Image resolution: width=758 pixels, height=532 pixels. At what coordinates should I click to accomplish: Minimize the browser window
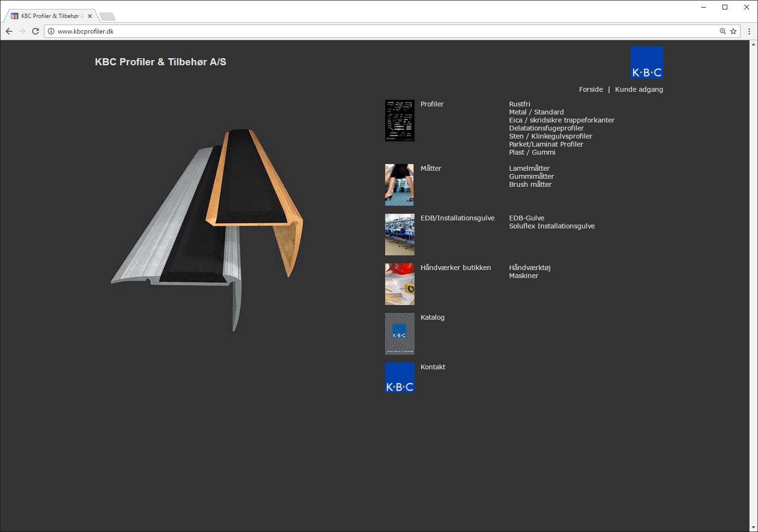coord(704,7)
